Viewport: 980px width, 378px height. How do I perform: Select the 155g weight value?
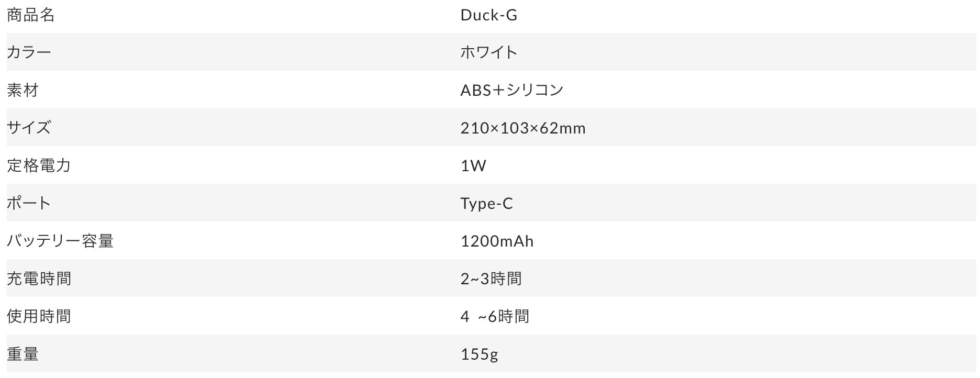[x=479, y=354]
